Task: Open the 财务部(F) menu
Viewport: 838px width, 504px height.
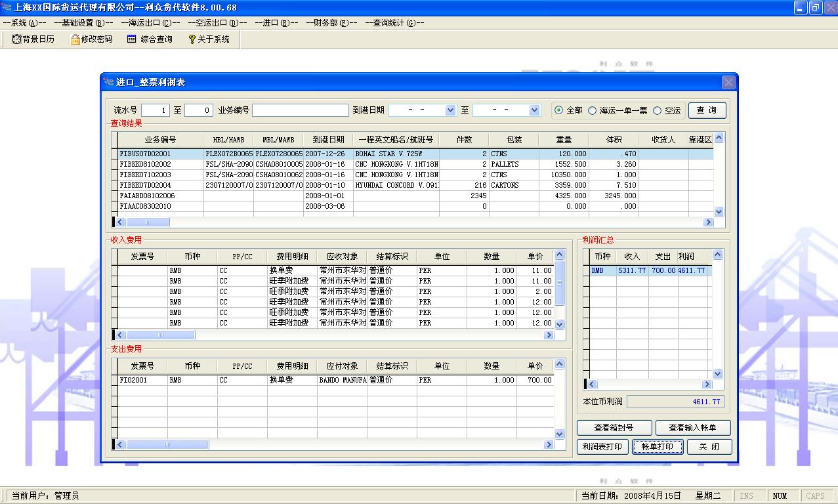Action: click(x=331, y=22)
